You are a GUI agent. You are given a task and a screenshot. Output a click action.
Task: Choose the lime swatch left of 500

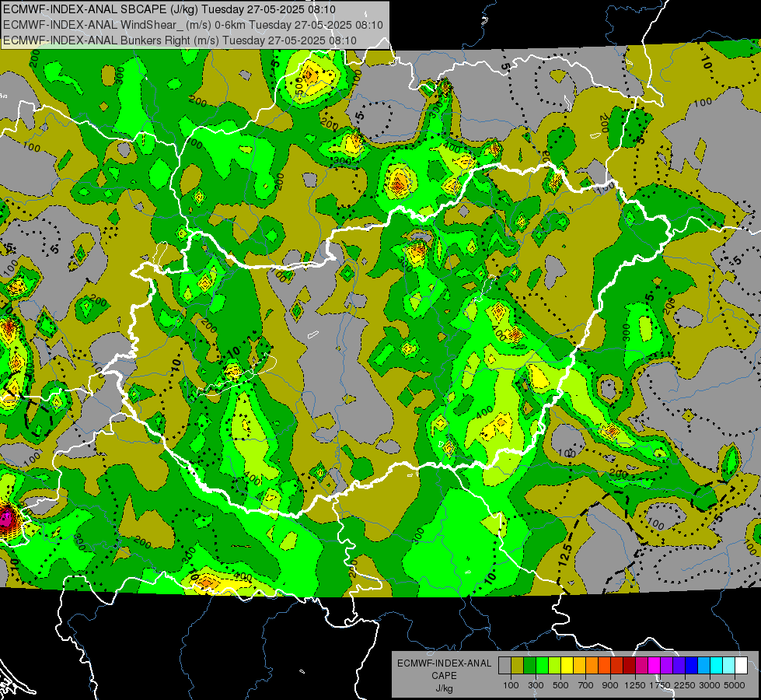coord(555,666)
